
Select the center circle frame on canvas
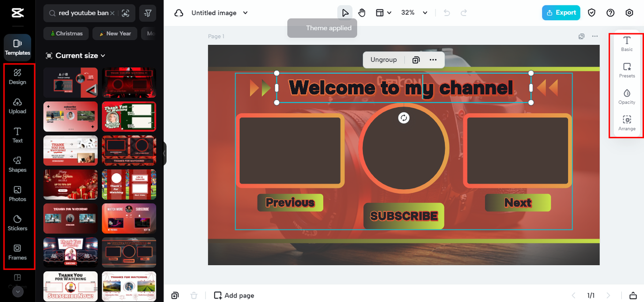click(x=404, y=148)
